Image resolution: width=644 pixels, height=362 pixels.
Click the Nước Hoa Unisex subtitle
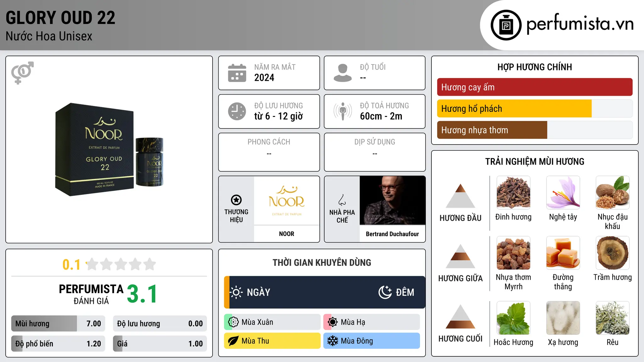pyautogui.click(x=49, y=36)
